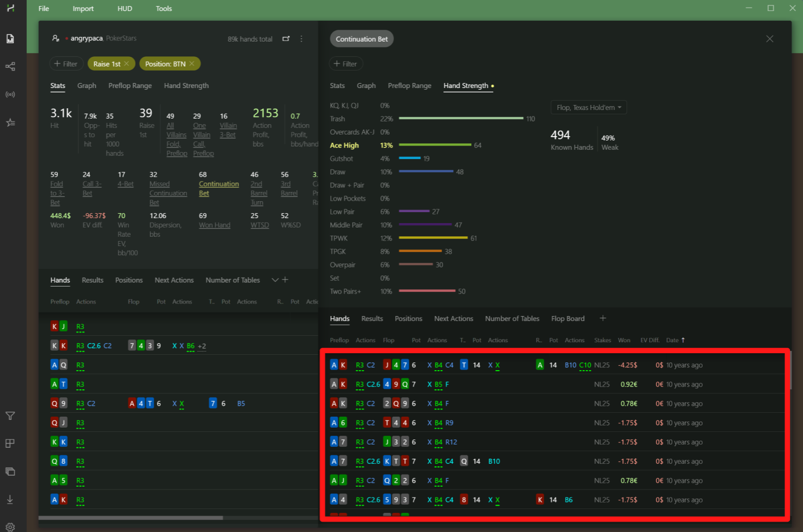803x532 pixels.
Task: Select the Two Pairs+ hand strength bar
Action: (x=427, y=291)
